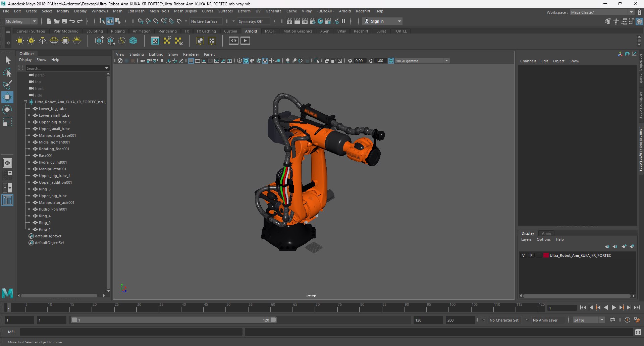Open the 24 fps frame rate dropdown

[589, 320]
